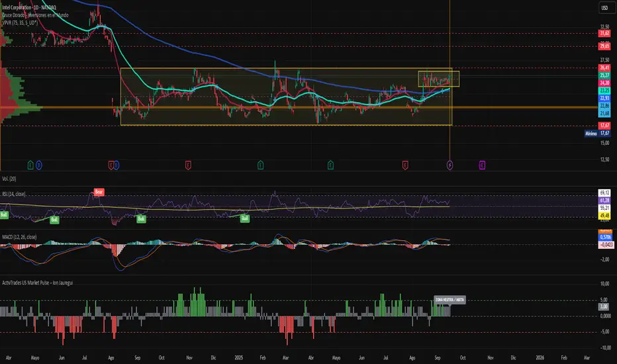Click the 2025 label on time axis
617x364 pixels.
239,357
